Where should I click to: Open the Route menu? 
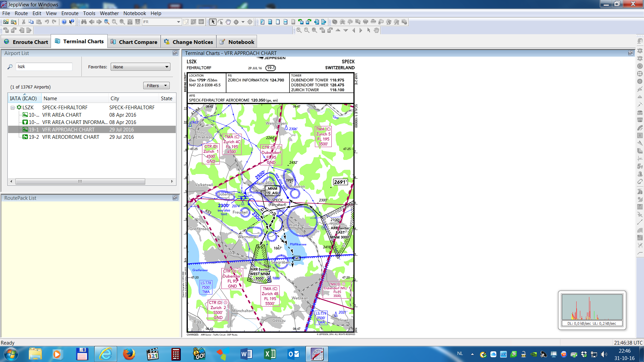[x=21, y=13]
